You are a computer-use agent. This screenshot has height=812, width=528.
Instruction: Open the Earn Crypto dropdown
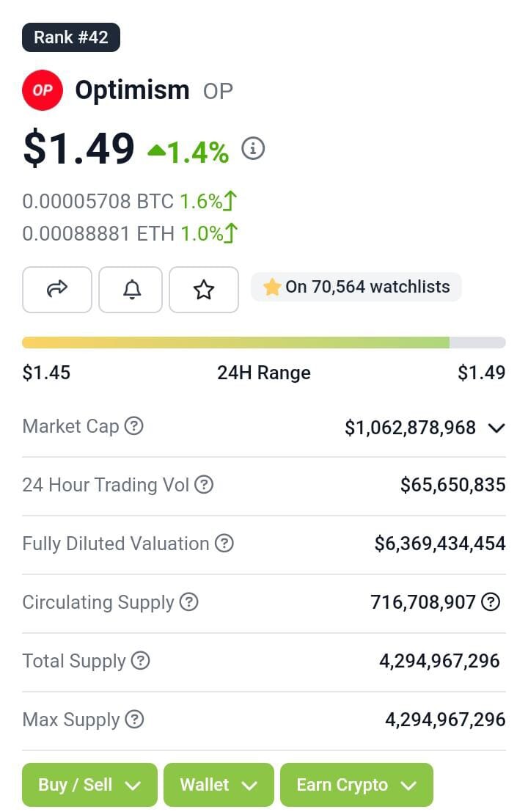click(x=356, y=785)
